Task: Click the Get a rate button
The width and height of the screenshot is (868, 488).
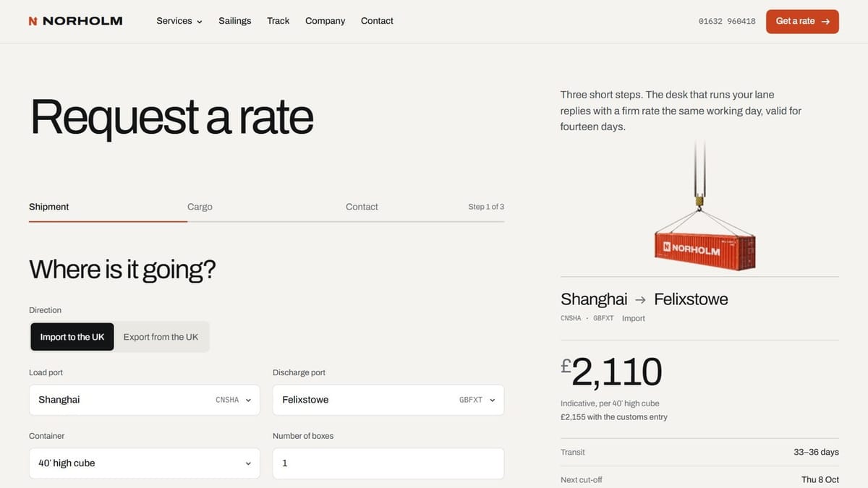Action: [x=802, y=22]
